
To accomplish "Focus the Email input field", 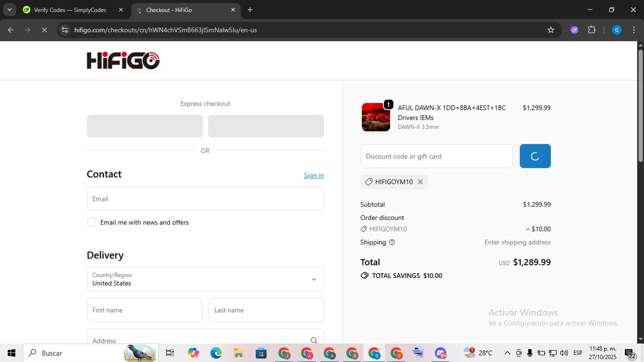I will pyautogui.click(x=205, y=198).
